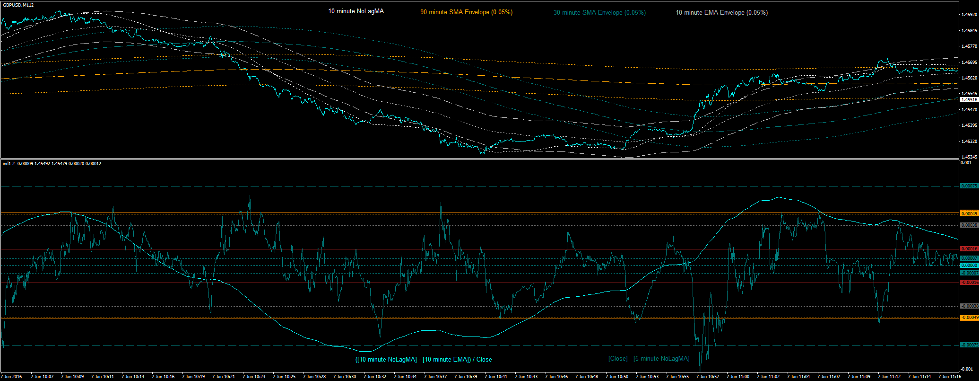Click indicator scale top value 0.001
Image resolution: width=980 pixels, height=381 pixels.
click(966, 163)
